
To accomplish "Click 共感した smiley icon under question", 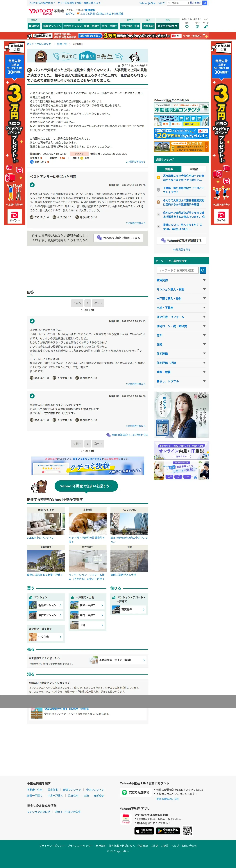I will tap(32, 162).
